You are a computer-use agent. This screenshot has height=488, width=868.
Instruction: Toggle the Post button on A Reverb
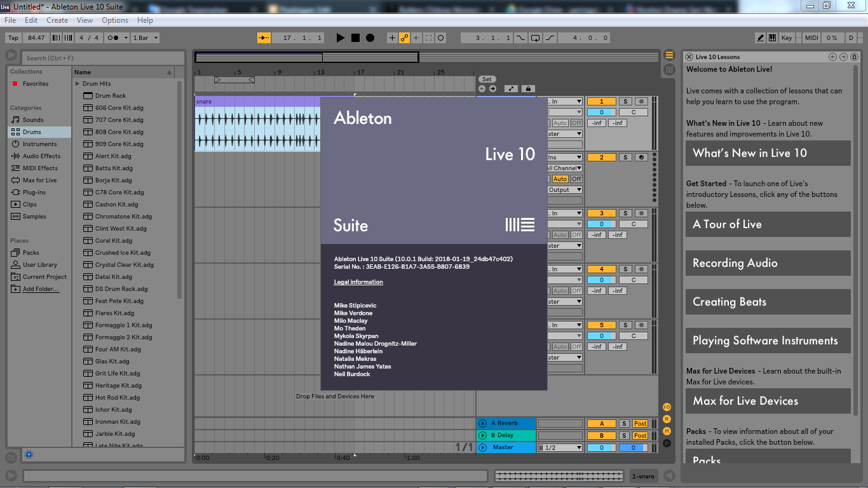[640, 424]
